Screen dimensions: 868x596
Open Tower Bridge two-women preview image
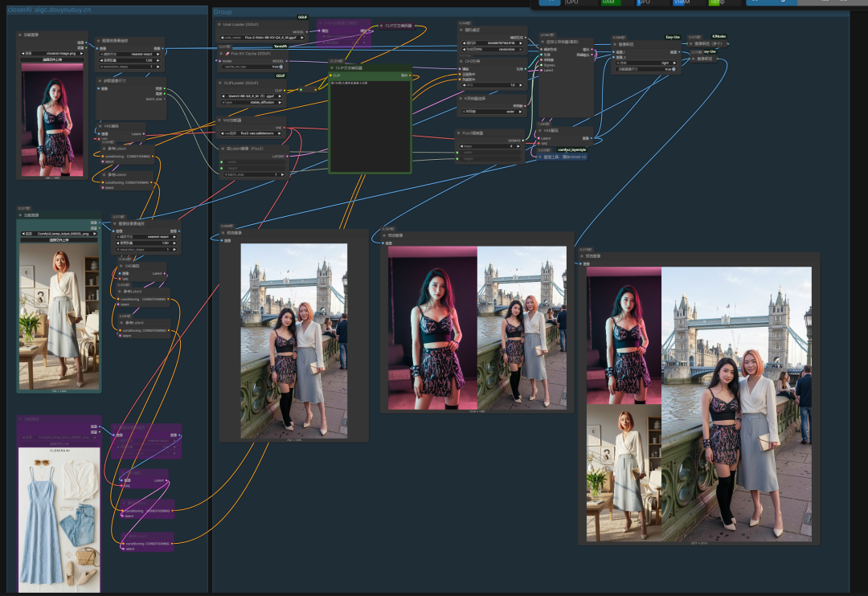click(294, 341)
